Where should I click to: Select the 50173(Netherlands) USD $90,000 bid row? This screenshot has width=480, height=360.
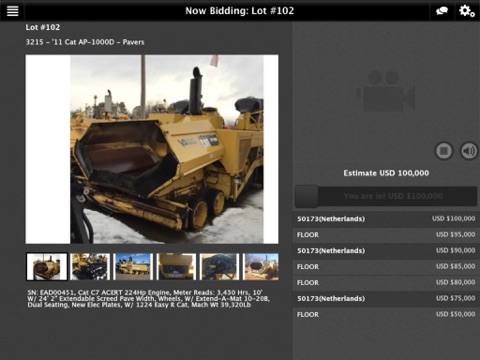[x=386, y=250]
